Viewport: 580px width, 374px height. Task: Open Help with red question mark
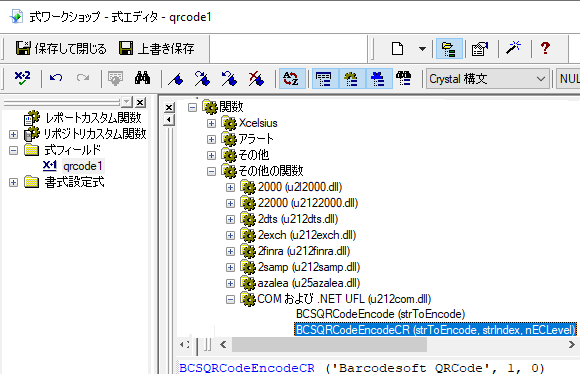coord(545,48)
